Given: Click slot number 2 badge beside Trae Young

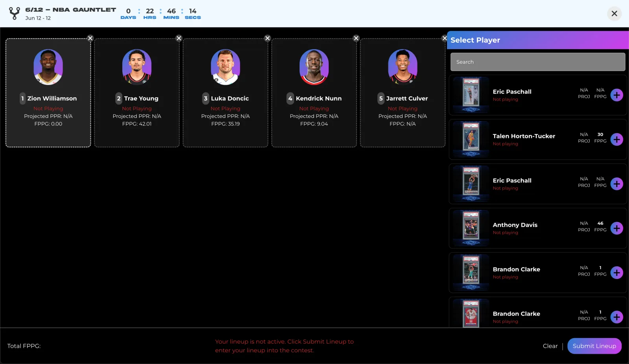Looking at the screenshot, I should point(119,98).
